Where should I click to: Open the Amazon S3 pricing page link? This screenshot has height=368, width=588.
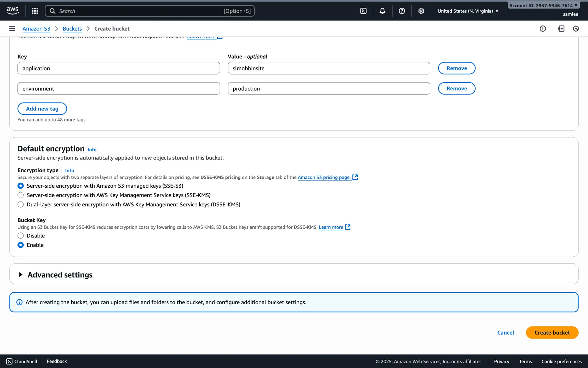click(x=324, y=177)
